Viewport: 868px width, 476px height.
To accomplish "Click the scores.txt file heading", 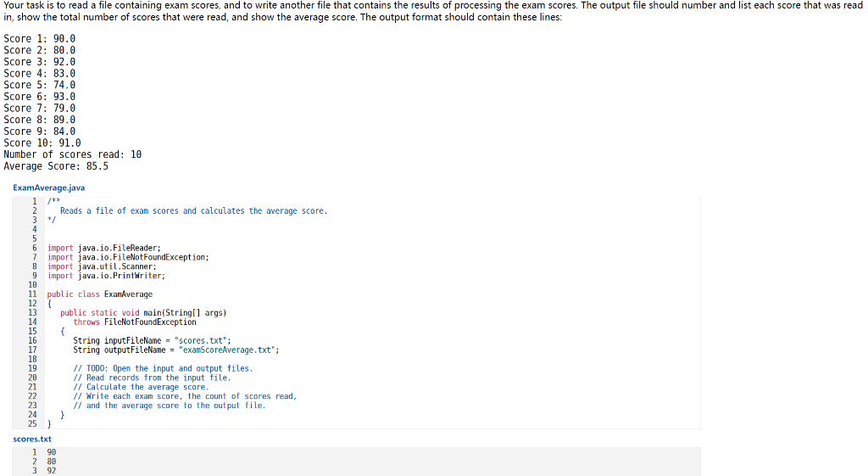I will click(x=32, y=439).
